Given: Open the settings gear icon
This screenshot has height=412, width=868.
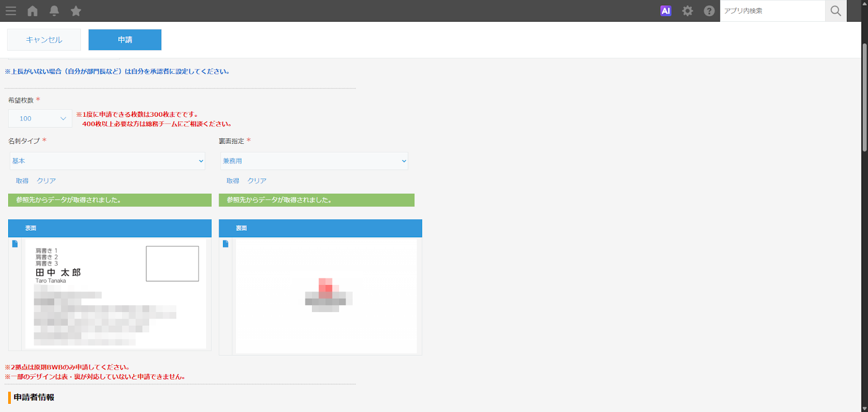Looking at the screenshot, I should coord(687,11).
